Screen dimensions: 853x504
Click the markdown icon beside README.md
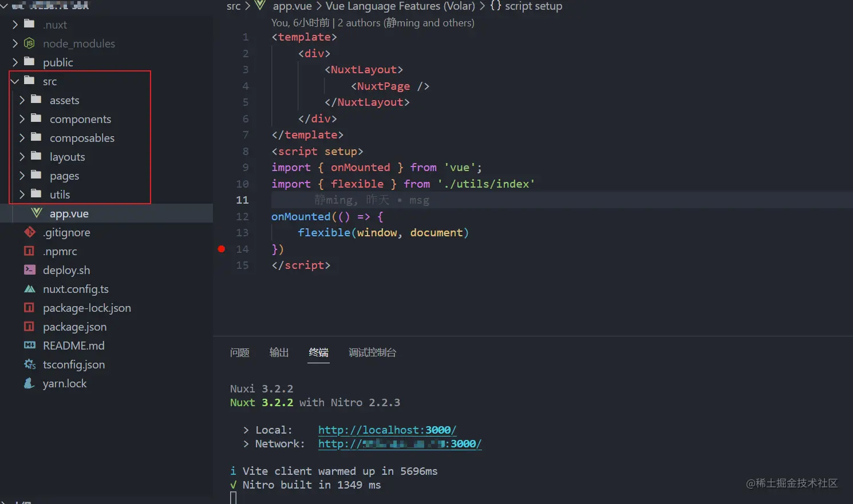coord(30,345)
